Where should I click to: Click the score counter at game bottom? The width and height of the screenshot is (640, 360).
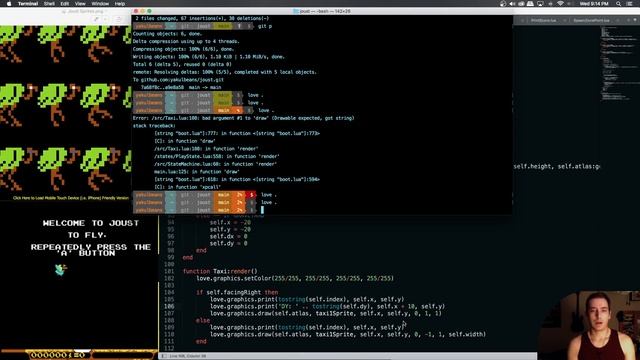pos(58,355)
